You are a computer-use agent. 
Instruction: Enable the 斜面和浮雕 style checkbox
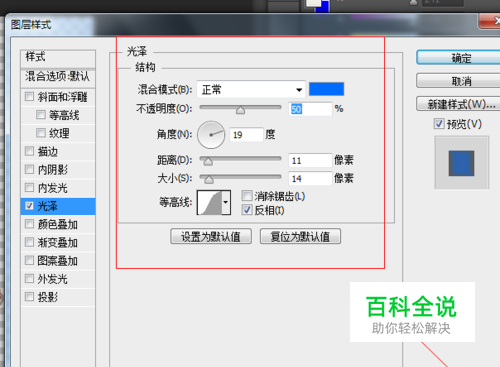coord(29,97)
